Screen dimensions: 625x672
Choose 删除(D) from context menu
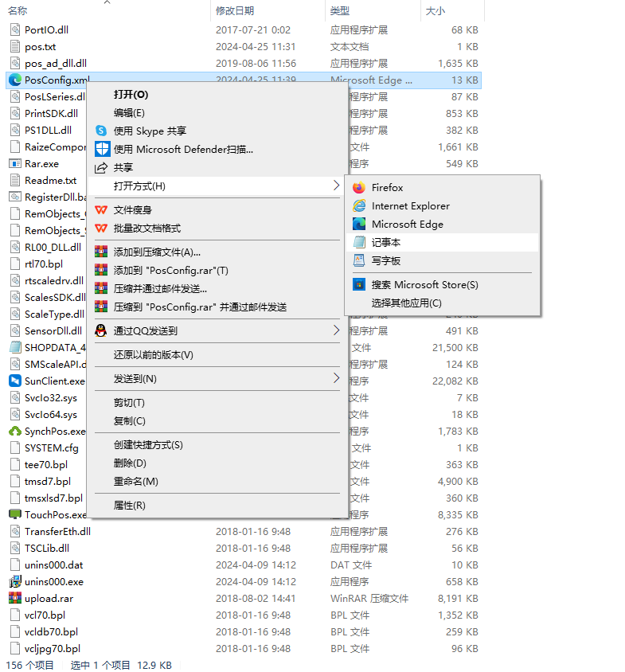click(130, 463)
